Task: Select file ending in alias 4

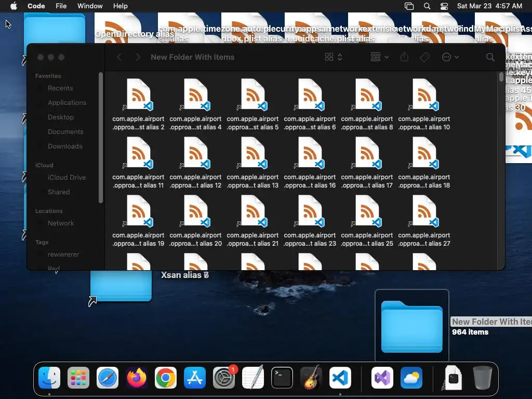Action: tap(195, 104)
